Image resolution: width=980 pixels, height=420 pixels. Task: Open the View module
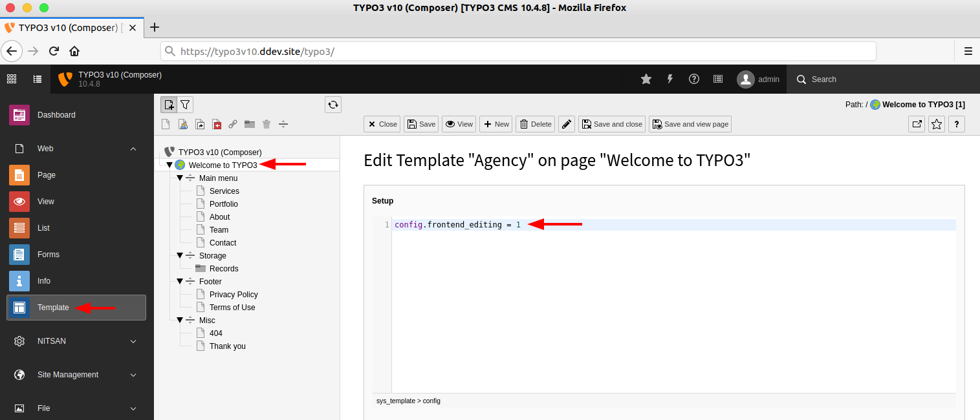(76, 202)
